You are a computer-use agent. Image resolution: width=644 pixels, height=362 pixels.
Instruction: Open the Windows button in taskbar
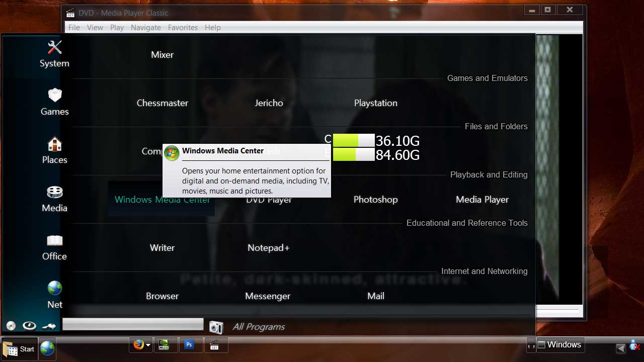[x=559, y=345]
